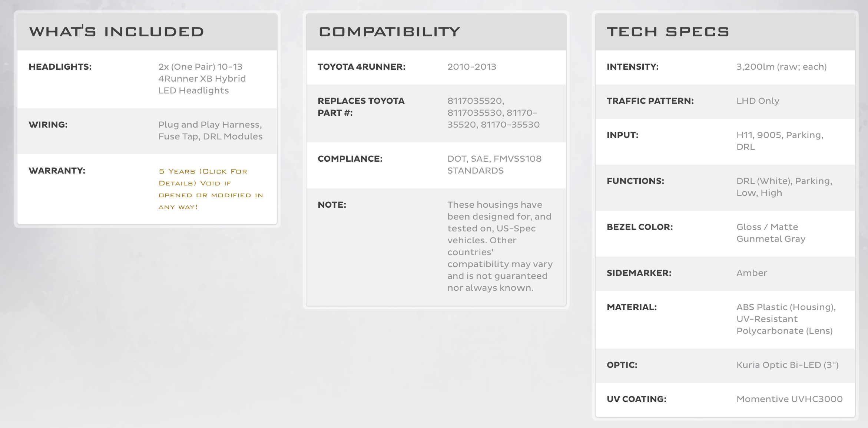Select the UV Coating Momentive UVHC3000 value

tap(789, 399)
